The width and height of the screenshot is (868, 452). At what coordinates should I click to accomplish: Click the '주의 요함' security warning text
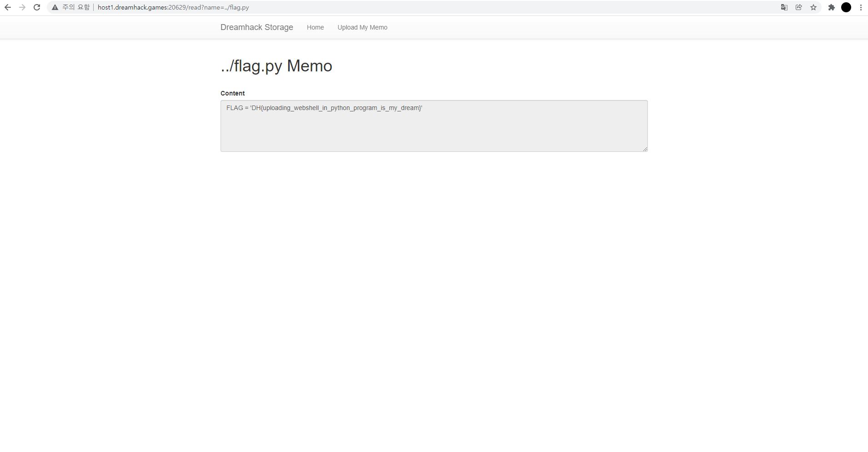coord(76,7)
